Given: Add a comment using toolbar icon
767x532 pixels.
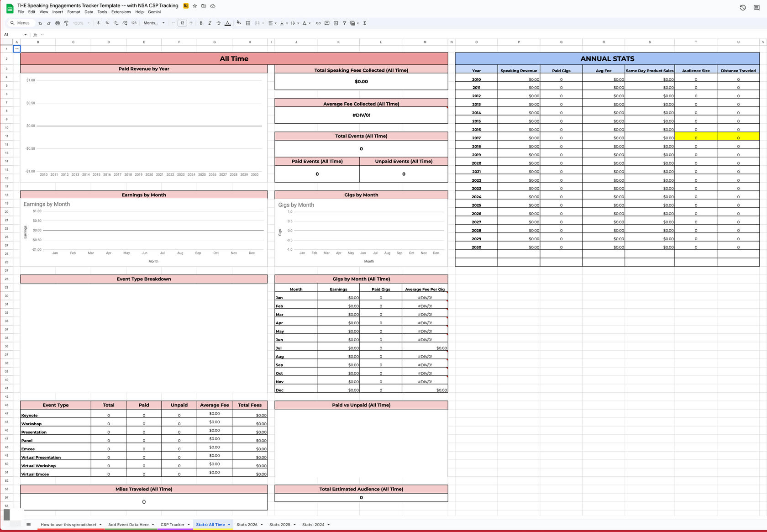Looking at the screenshot, I should 327,23.
